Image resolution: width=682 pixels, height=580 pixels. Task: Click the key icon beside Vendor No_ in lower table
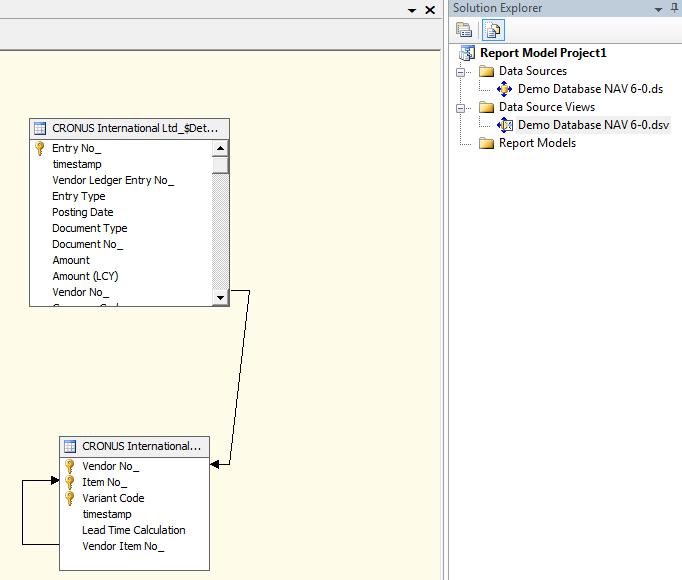tap(70, 466)
